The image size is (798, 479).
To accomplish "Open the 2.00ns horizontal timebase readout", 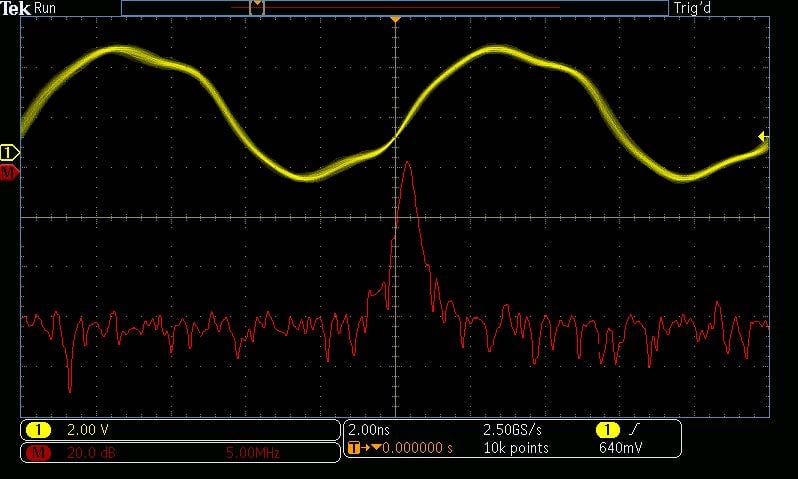I will pyautogui.click(x=366, y=430).
